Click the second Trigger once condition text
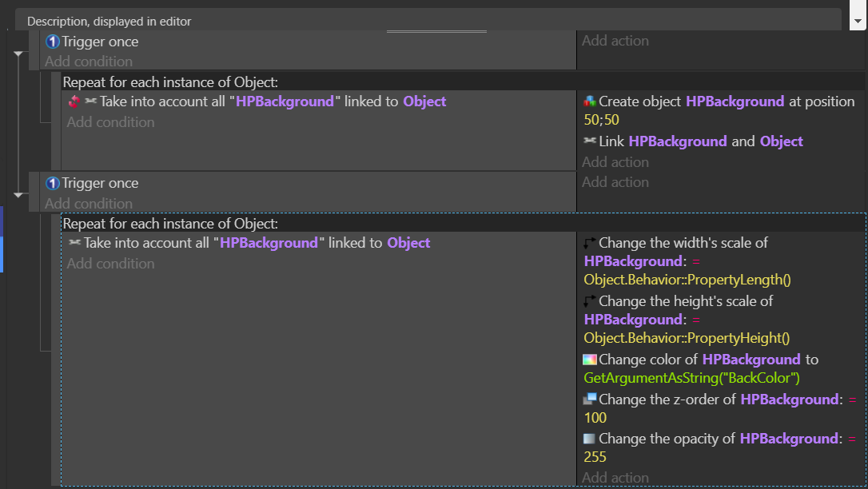Viewport: 868px width, 489px height. pyautogui.click(x=100, y=183)
